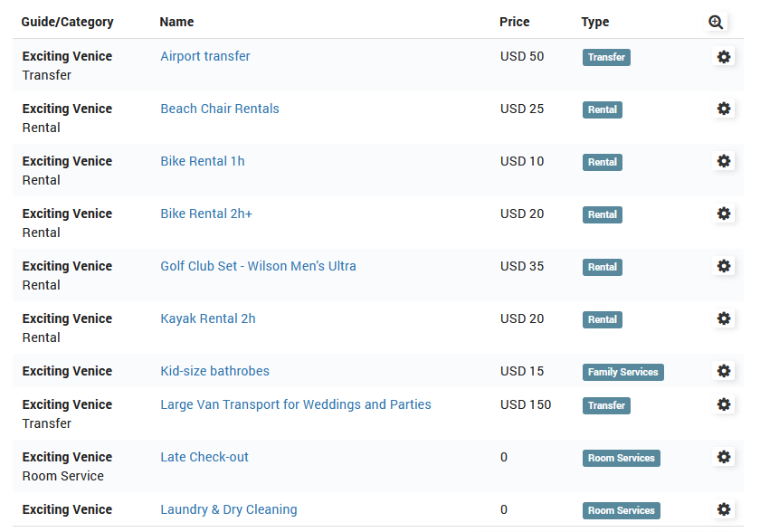Open the Airport transfer link

(x=205, y=56)
